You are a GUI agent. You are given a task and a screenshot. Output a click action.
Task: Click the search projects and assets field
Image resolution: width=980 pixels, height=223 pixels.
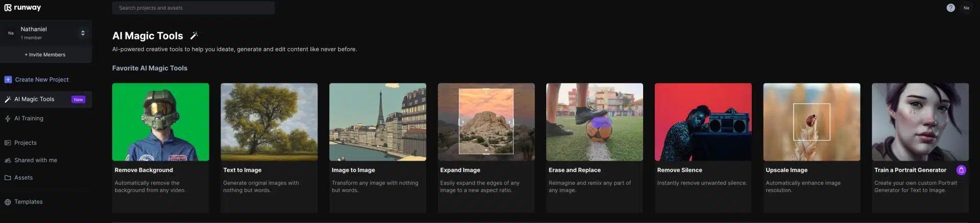point(193,8)
